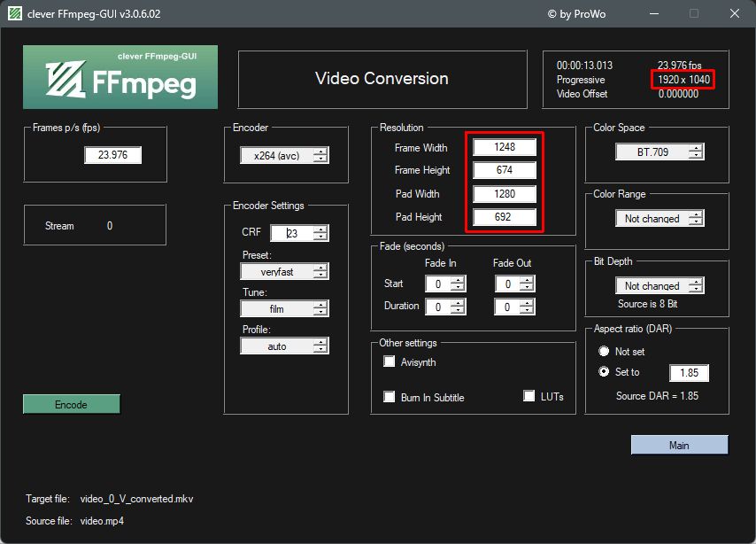Click the 1920 x 1040 source resolution text
The width and height of the screenshot is (756, 544).
pos(683,79)
